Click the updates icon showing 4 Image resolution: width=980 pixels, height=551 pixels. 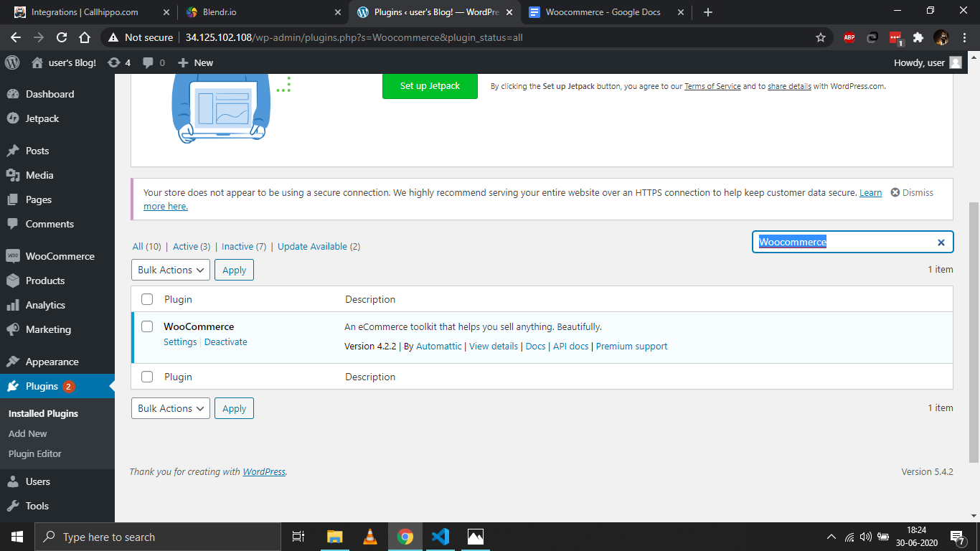119,62
